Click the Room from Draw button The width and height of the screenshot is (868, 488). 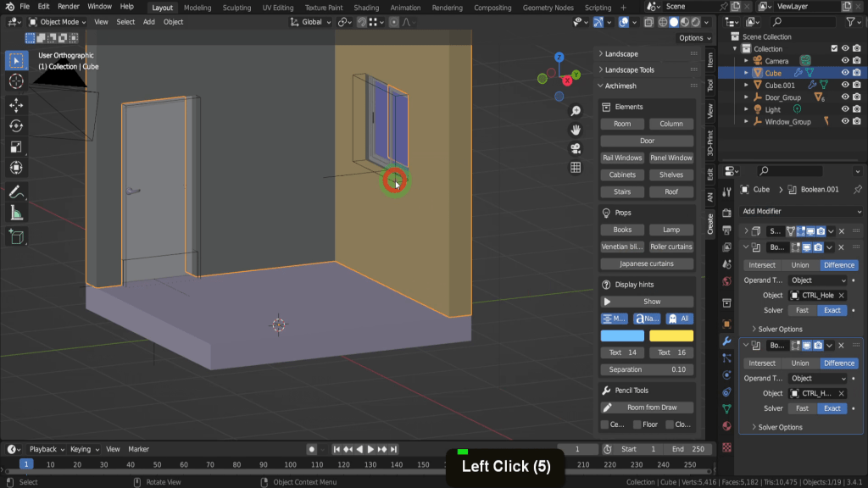pyautogui.click(x=647, y=408)
